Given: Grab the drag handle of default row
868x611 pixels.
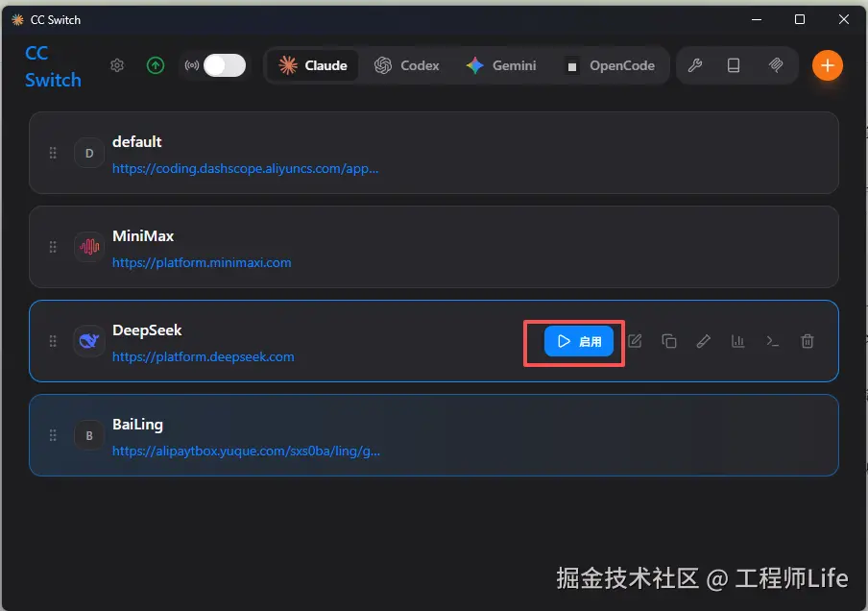Looking at the screenshot, I should click(53, 153).
